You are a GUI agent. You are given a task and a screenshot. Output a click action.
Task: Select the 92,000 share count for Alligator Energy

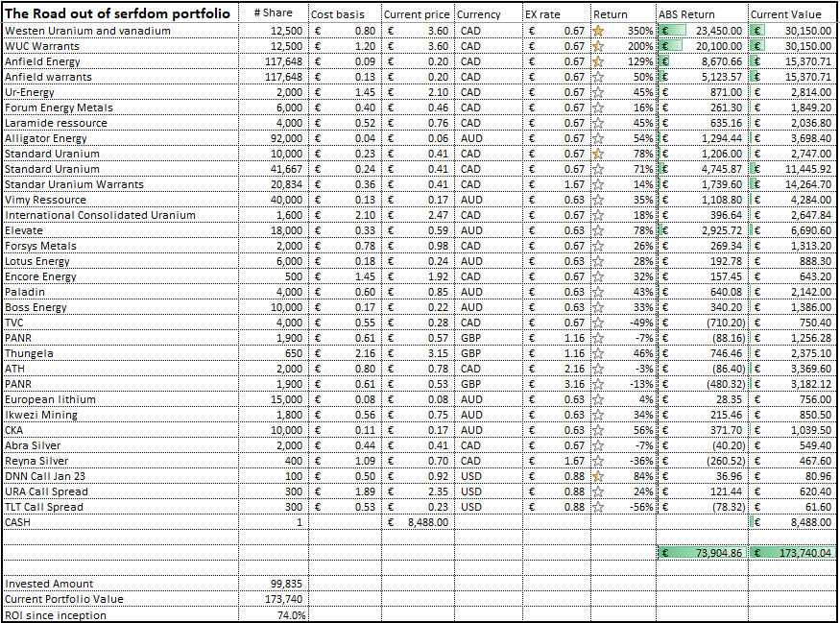point(274,139)
